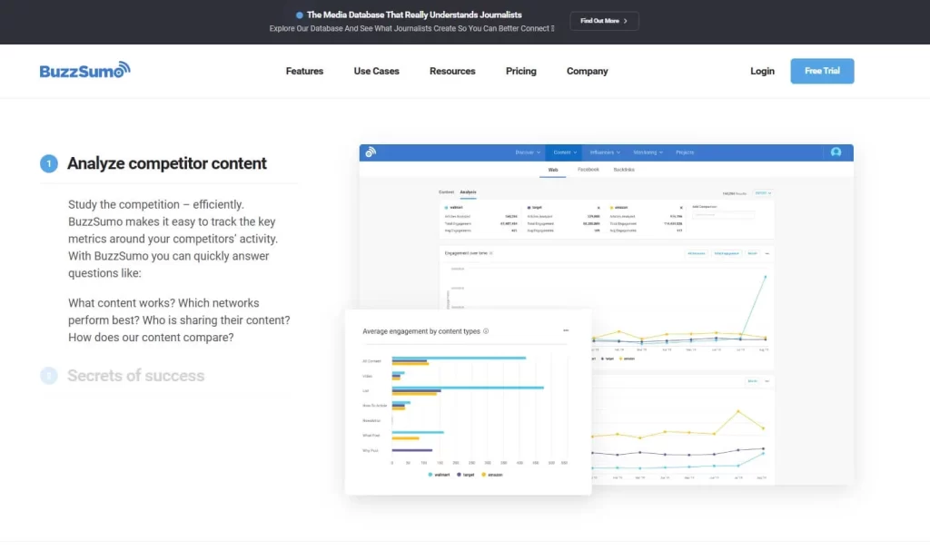Select the Analyze competitor content heading
The height and width of the screenshot is (560, 930).
tap(167, 163)
